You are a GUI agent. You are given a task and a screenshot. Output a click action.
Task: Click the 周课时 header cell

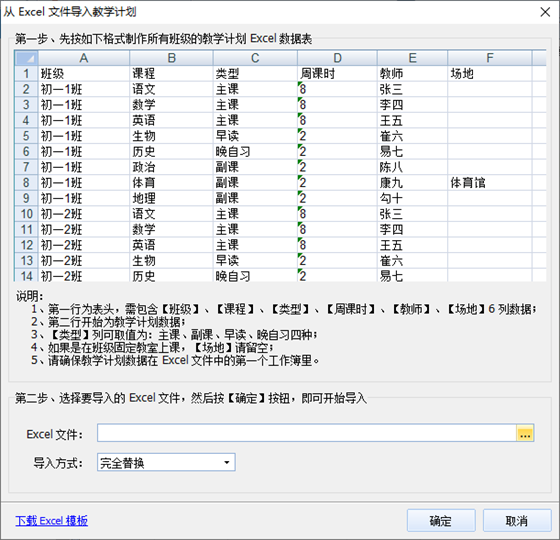pos(337,74)
